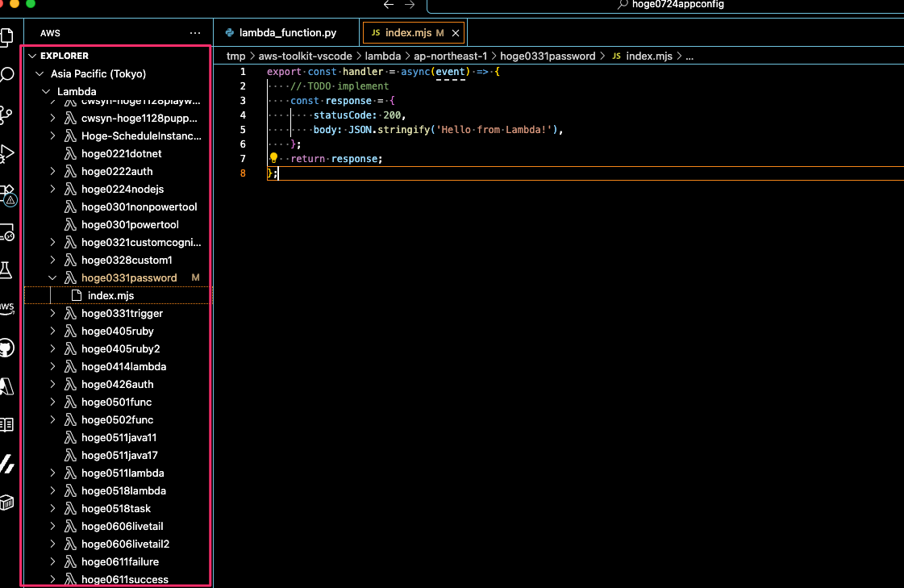Viewport: 904px width, 588px height.
Task: Open Remote Explorer view in activity bar
Action: [7, 232]
